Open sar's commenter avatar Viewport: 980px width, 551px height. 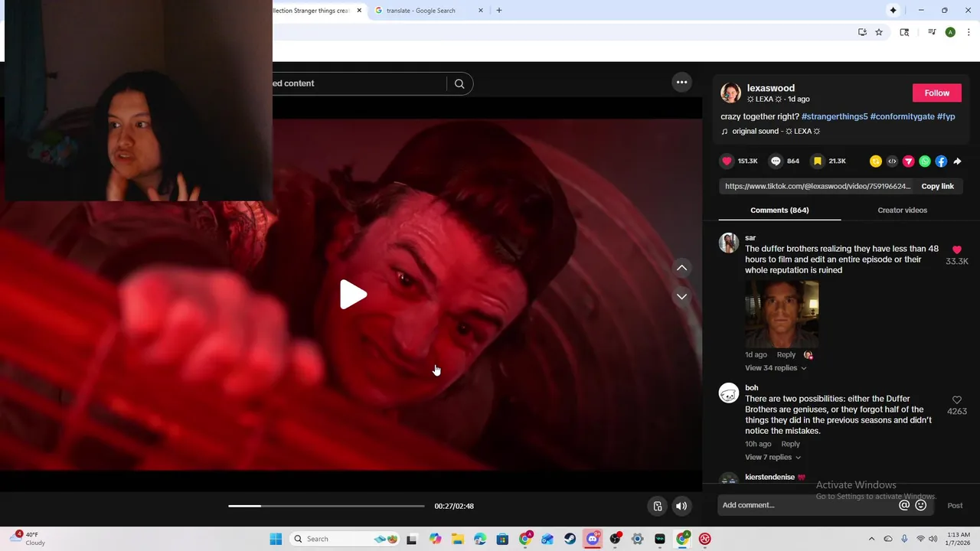pyautogui.click(x=729, y=243)
